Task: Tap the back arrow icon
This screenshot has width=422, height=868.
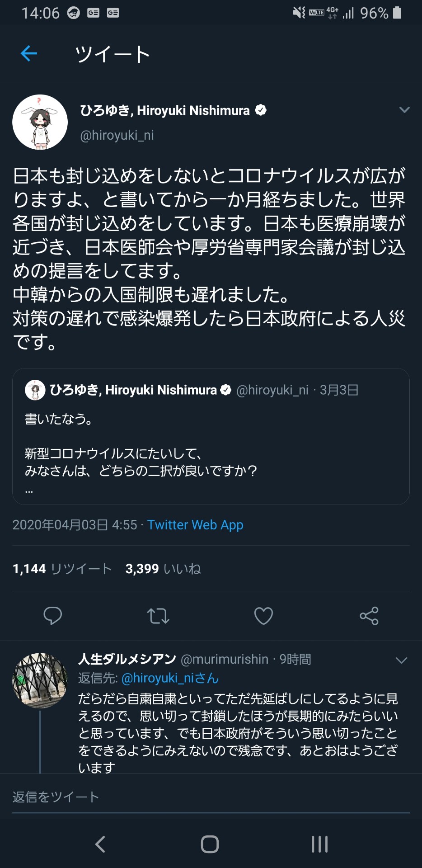Action: [29, 54]
